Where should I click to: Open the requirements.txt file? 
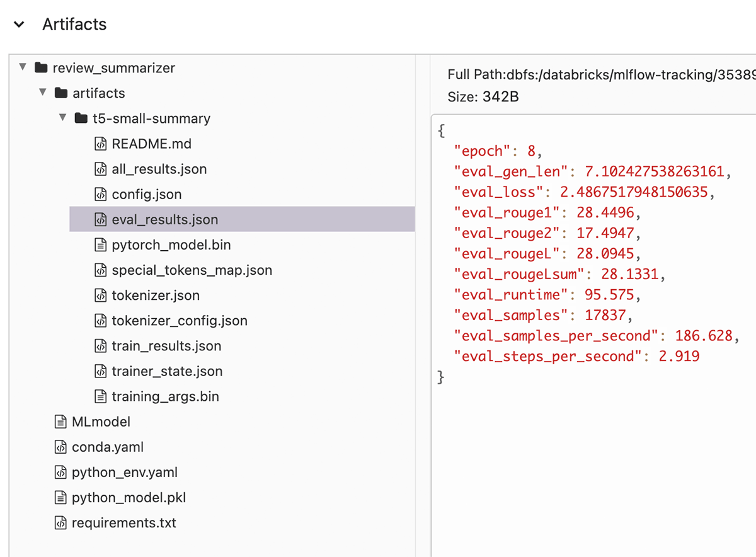click(x=123, y=523)
